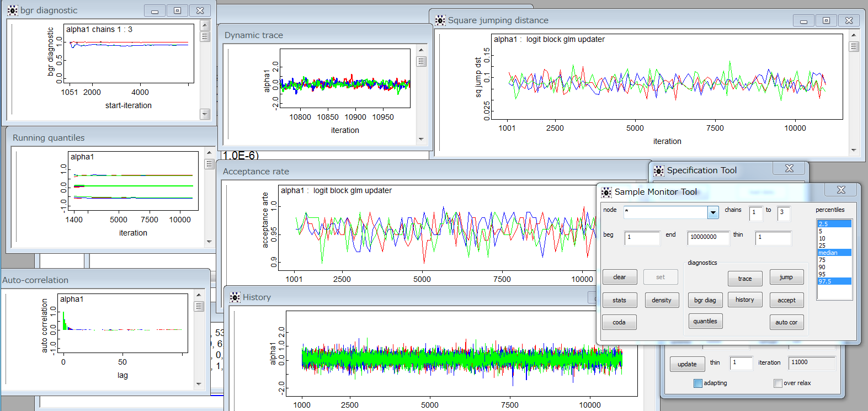This screenshot has height=411, width=868.
Task: Click the Auto-correlation scroll down arrow
Action: coord(199,384)
